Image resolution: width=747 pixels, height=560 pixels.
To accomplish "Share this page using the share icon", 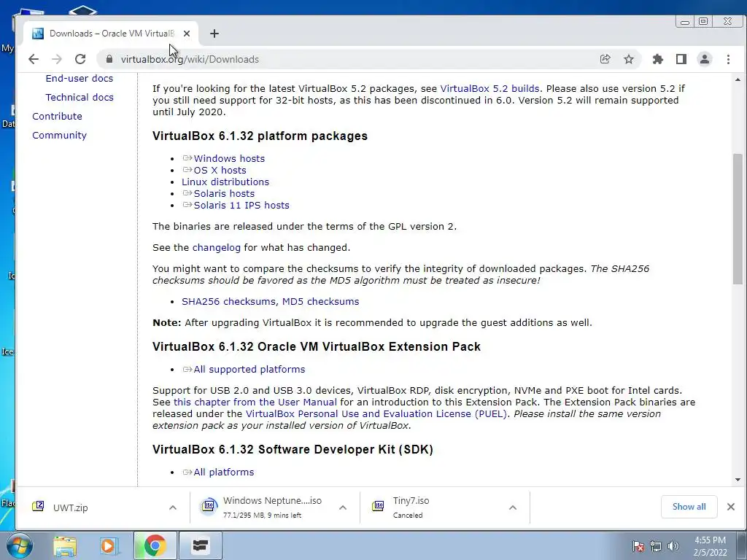I will pyautogui.click(x=605, y=59).
